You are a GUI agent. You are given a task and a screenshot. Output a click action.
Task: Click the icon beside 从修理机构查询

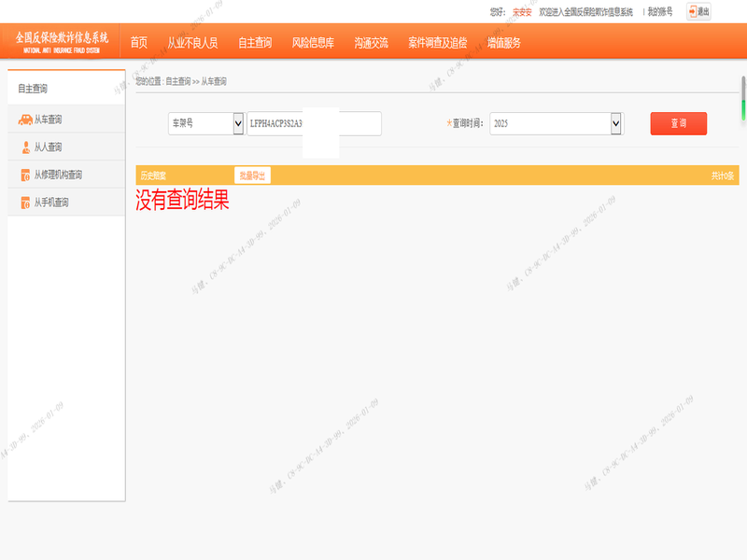point(25,175)
